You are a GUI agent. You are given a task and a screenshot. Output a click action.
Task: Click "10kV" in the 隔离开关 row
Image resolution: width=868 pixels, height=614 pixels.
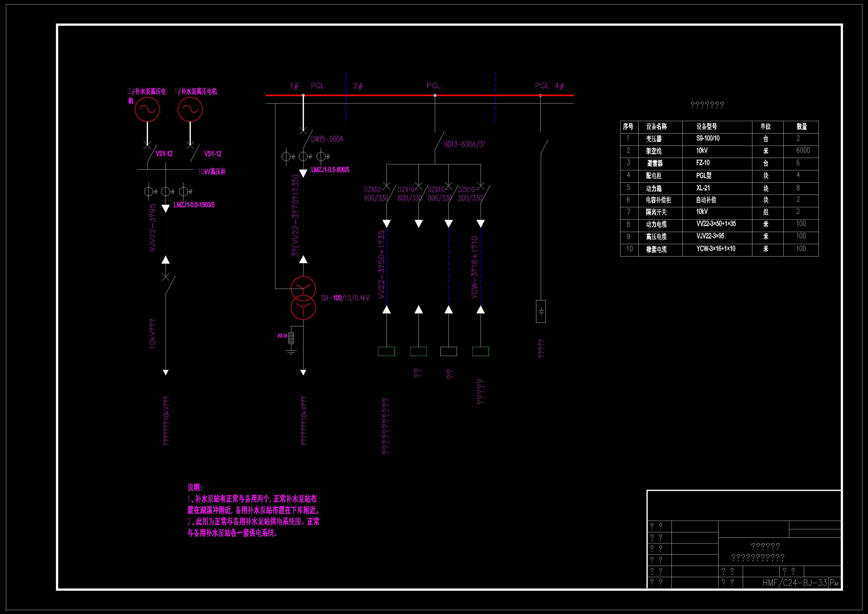702,212
